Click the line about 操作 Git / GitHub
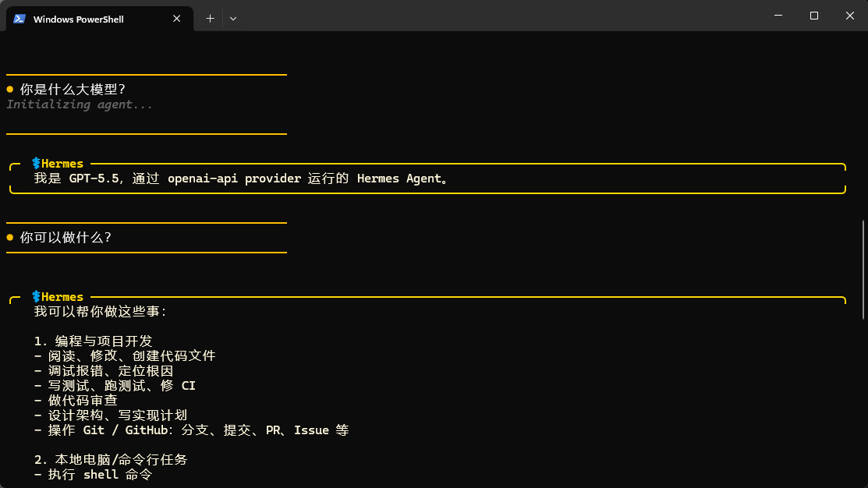 (x=192, y=430)
